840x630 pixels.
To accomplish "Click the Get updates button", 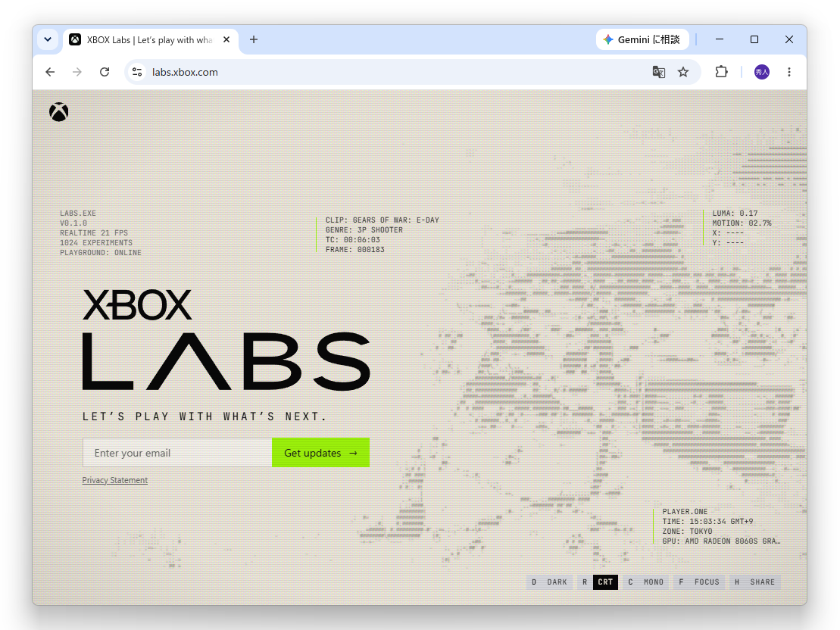I will [321, 453].
